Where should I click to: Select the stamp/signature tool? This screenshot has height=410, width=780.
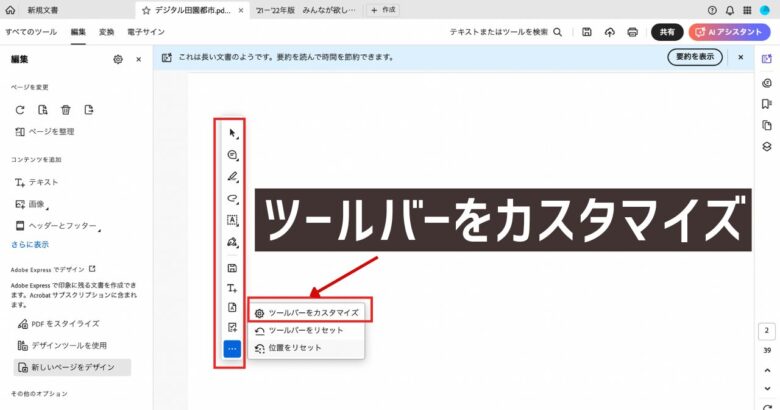click(232, 242)
